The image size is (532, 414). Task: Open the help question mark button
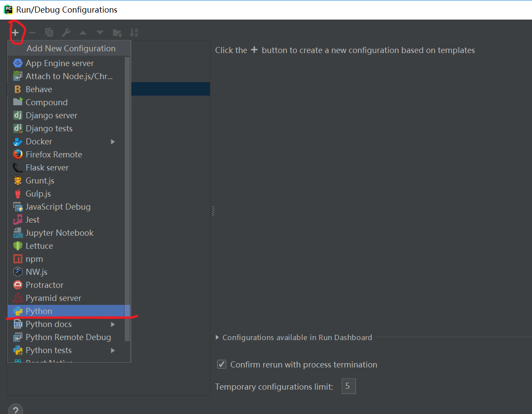coord(15,410)
